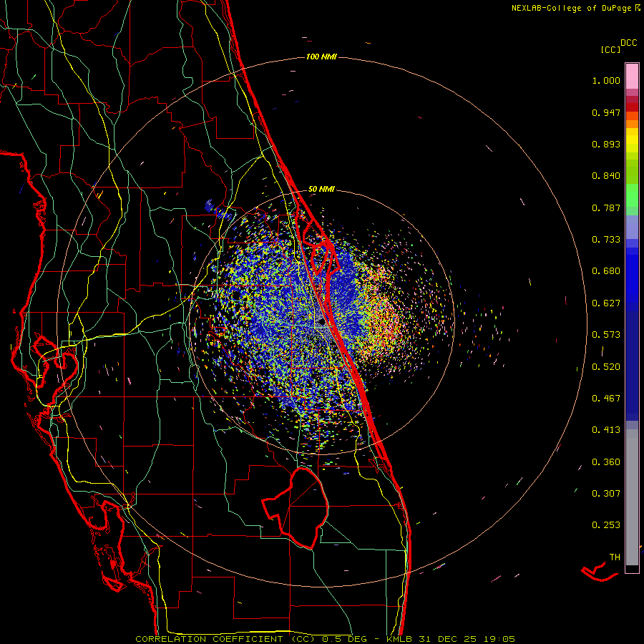The width and height of the screenshot is (644, 644).
Task: Select the 0.787 legend value
Action: (x=606, y=208)
